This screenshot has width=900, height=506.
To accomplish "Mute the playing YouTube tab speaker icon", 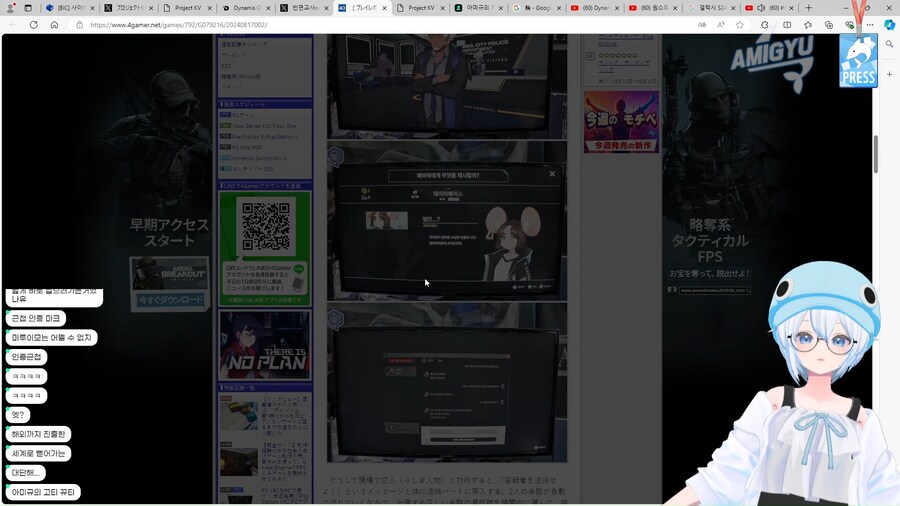I will click(x=760, y=8).
